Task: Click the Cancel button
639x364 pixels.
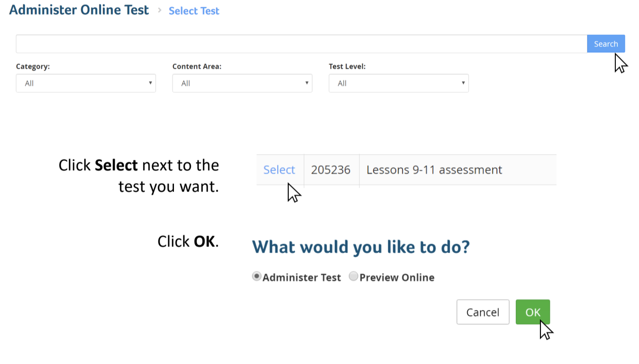Action: pos(483,312)
